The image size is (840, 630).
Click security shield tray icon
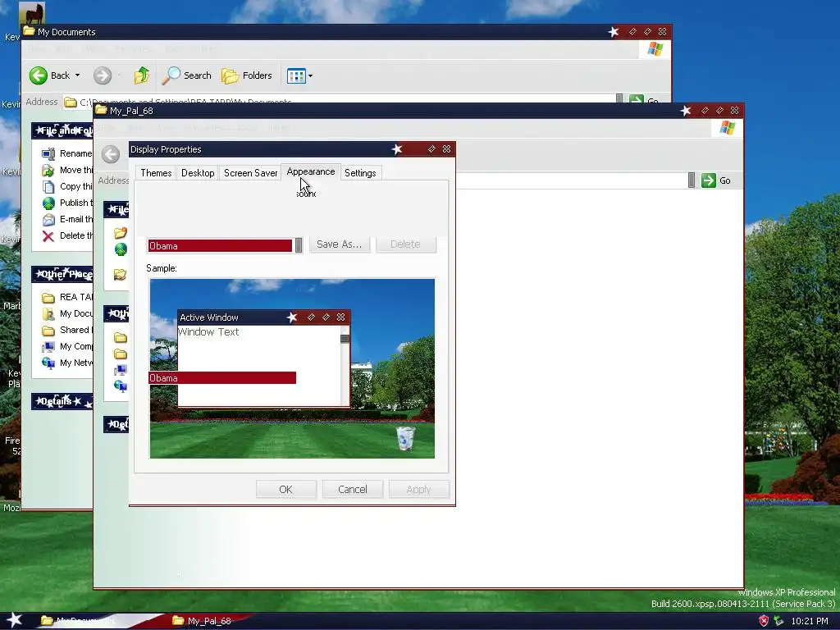(764, 621)
